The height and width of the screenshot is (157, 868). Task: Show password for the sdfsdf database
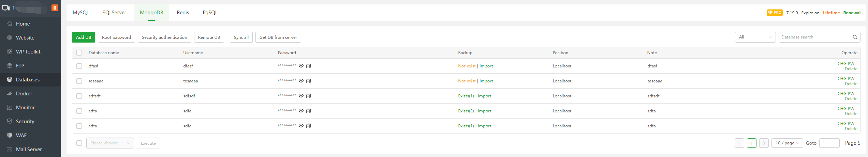point(301,96)
